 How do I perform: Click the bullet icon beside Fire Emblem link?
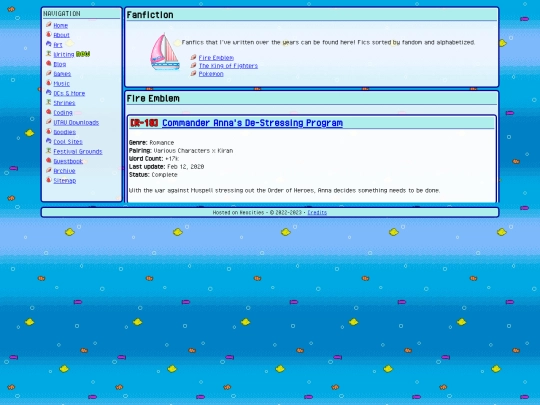pos(194,57)
